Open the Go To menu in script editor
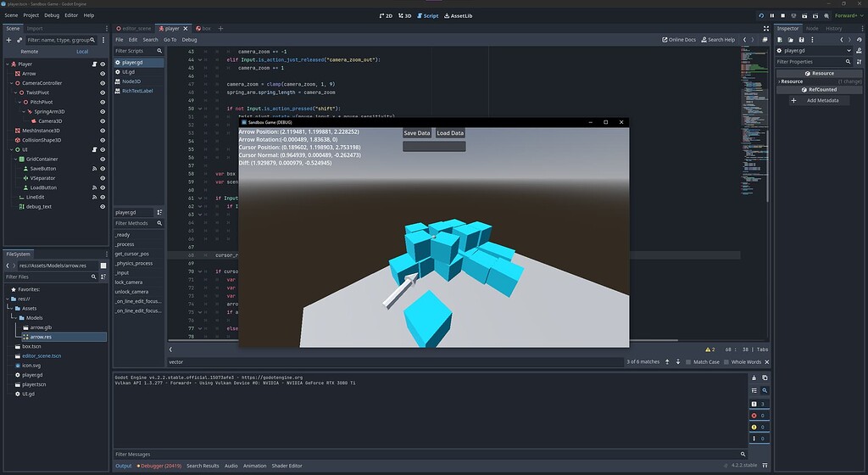The image size is (868, 475). point(170,40)
